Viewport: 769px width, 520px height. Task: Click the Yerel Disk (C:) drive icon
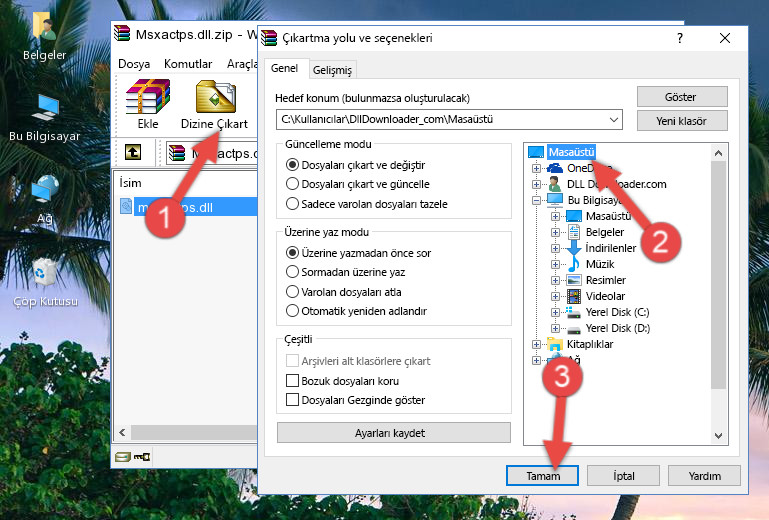[573, 312]
